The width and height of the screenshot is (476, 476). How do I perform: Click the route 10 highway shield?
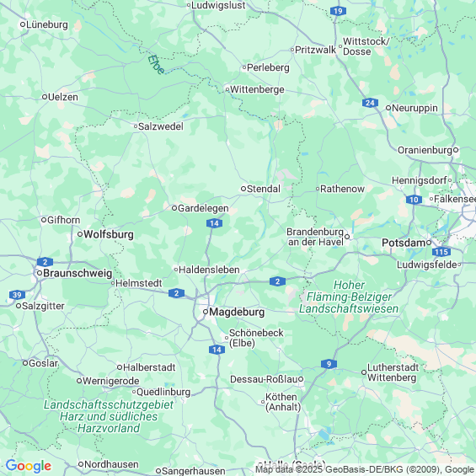(414, 200)
